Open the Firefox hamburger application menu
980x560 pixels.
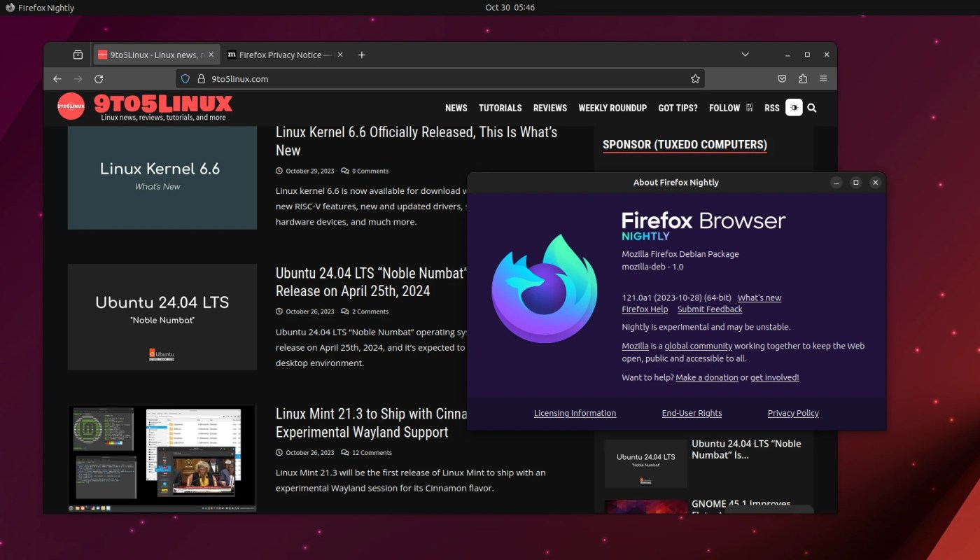tap(824, 79)
